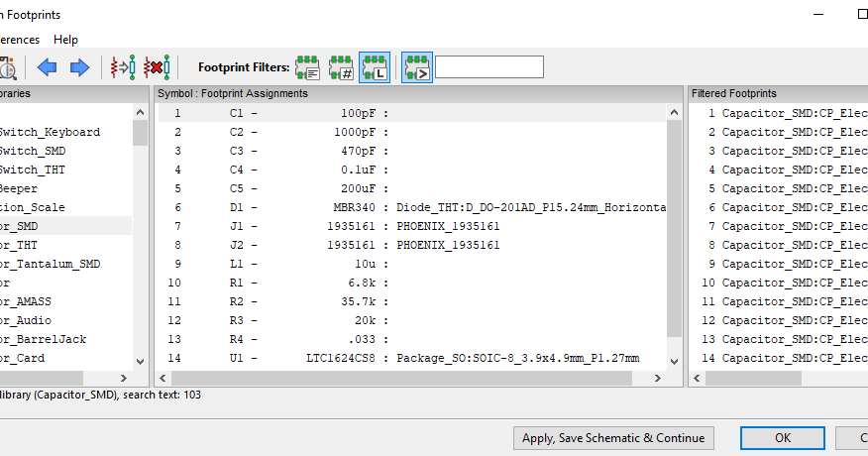Select row C5 200uF
Image resolution: width=868 pixels, height=456 pixels.
point(412,188)
